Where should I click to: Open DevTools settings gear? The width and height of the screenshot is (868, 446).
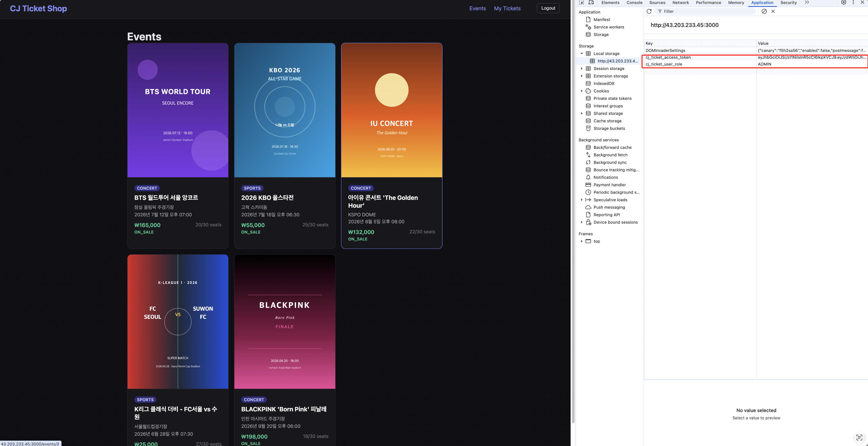(x=844, y=3)
